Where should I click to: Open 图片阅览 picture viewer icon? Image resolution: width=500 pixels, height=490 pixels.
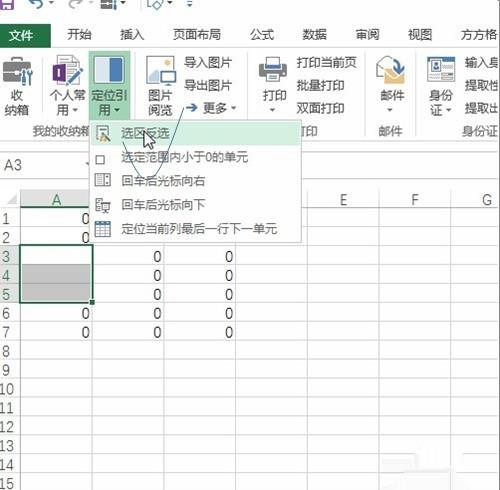[161, 70]
